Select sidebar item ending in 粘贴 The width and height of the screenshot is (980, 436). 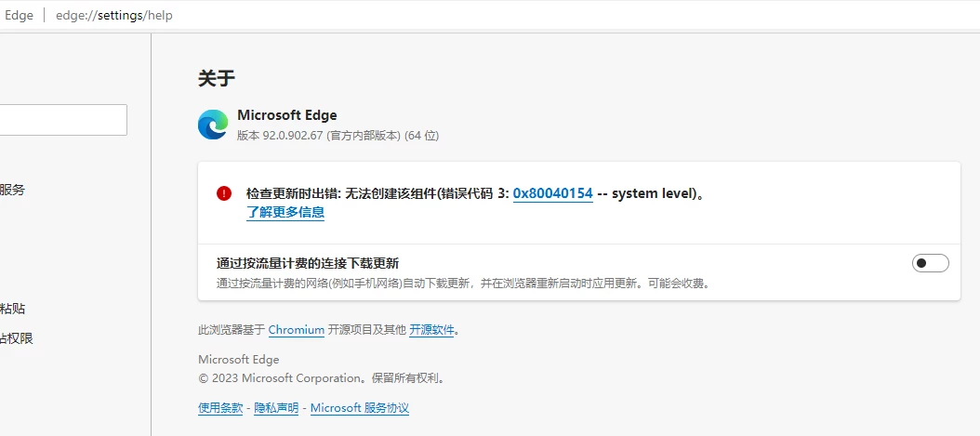[x=12, y=309]
